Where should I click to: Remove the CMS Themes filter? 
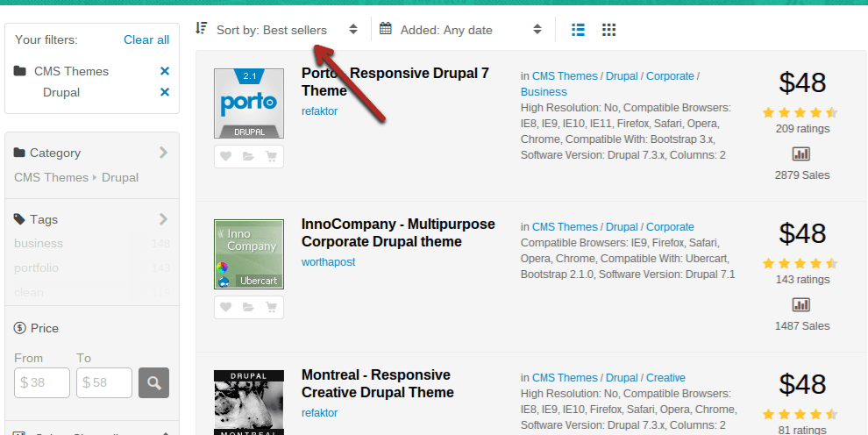point(165,71)
